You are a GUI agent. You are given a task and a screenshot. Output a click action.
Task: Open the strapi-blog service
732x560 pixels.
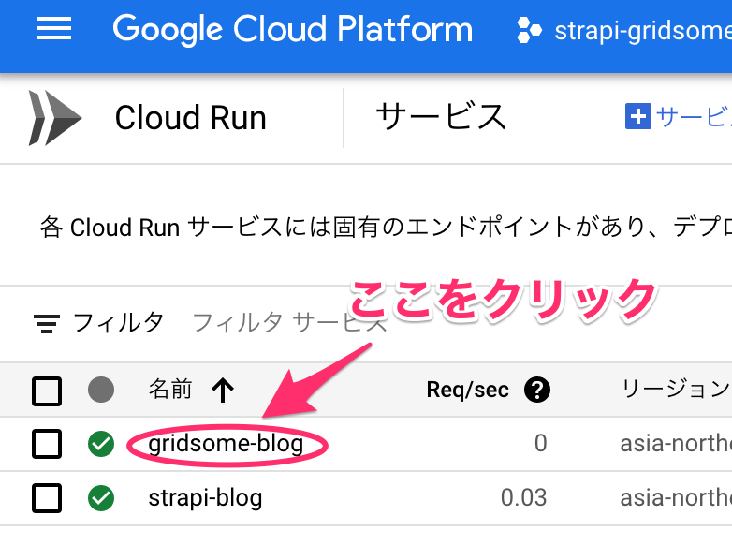point(205,498)
